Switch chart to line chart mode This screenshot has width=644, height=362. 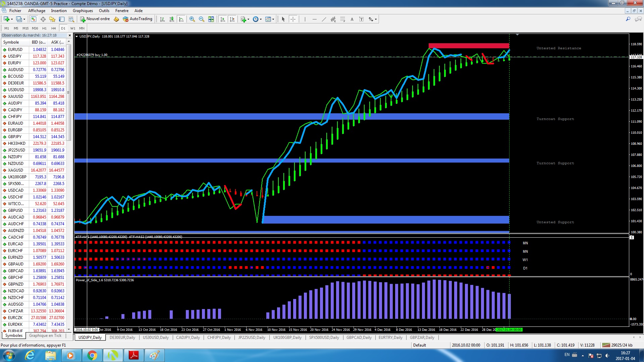[181, 19]
